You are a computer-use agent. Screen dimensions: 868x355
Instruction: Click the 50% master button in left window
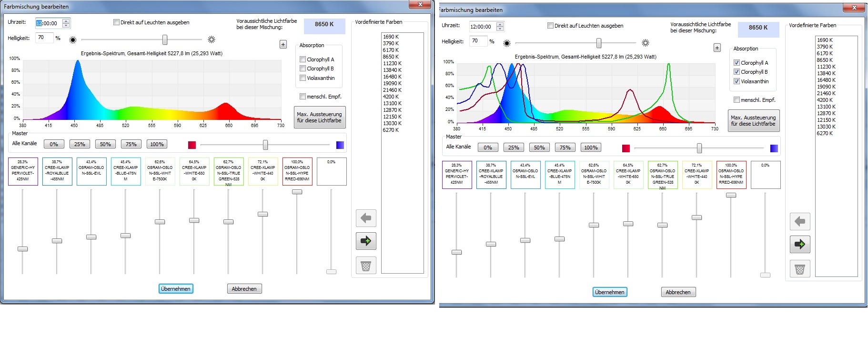pos(105,144)
